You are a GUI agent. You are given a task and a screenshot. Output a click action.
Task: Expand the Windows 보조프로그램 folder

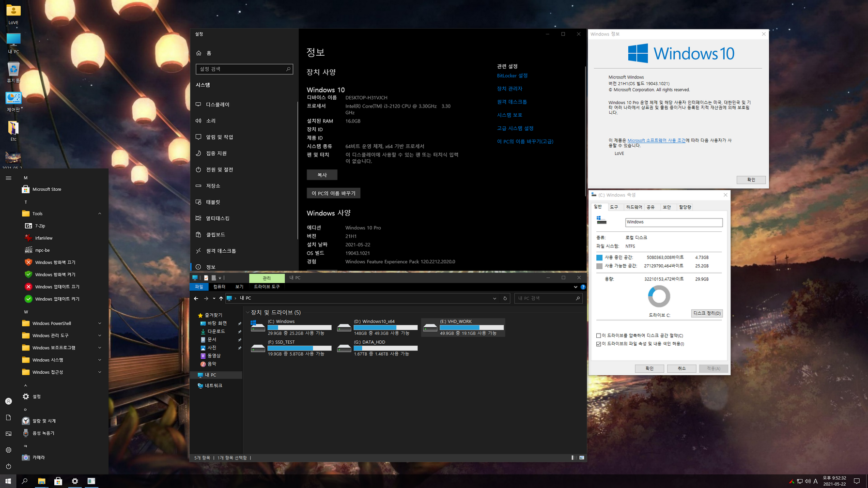(x=100, y=348)
